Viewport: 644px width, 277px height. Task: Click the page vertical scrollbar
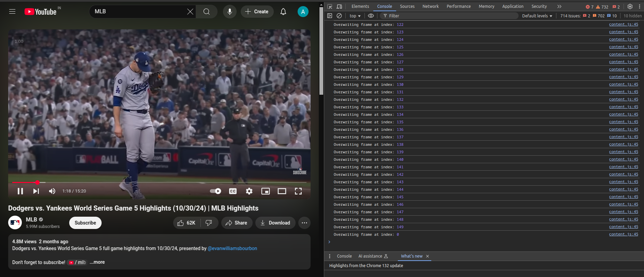pos(321,51)
